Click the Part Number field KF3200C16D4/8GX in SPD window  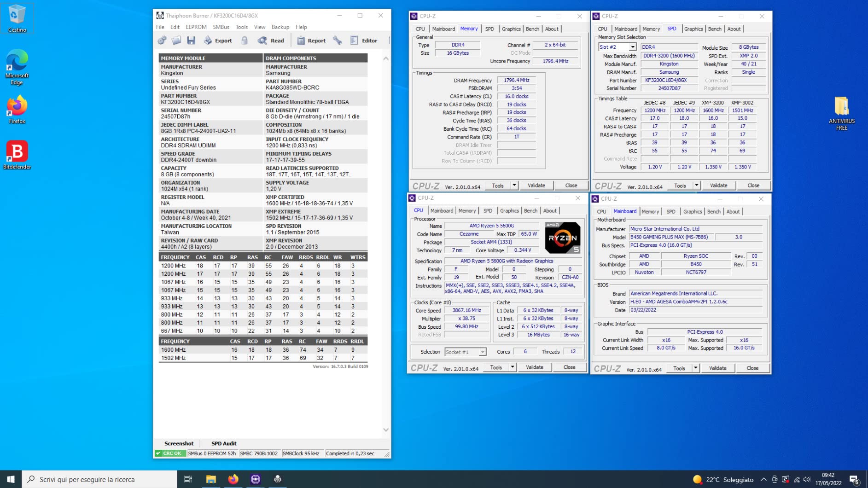669,80
